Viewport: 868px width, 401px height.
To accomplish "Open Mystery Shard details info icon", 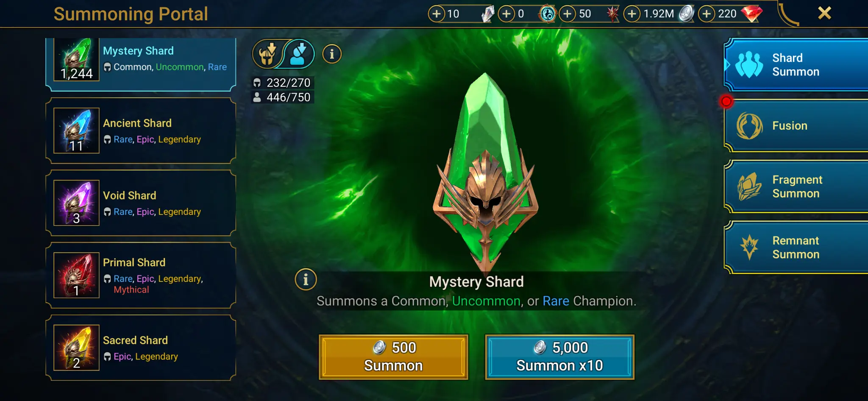I will (306, 280).
